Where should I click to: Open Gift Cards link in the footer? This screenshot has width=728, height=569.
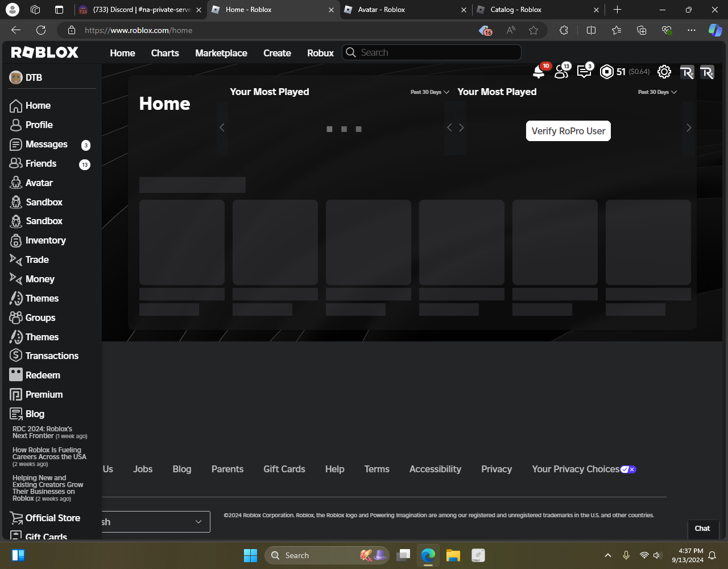coord(284,469)
